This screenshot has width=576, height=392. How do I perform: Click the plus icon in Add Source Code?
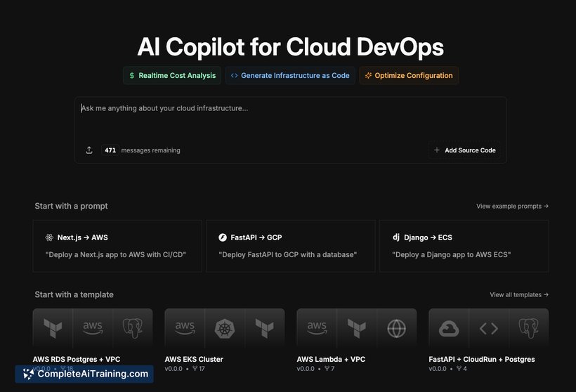pos(437,150)
